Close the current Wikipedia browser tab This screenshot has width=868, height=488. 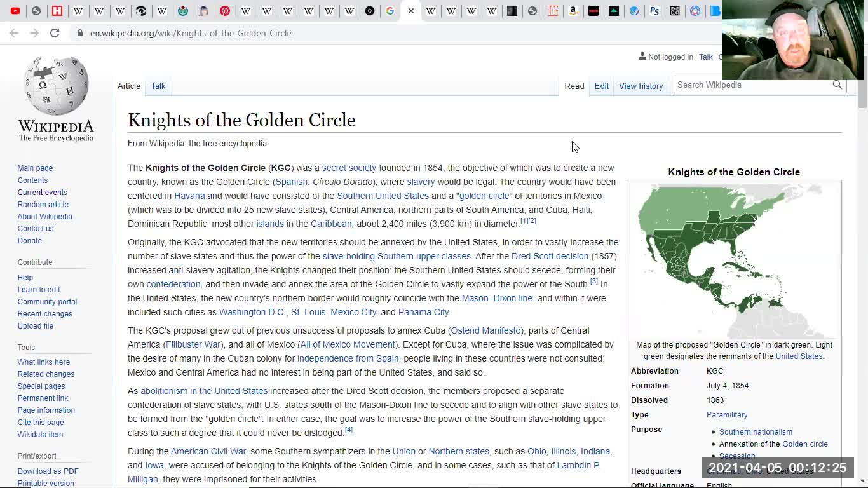tap(411, 11)
